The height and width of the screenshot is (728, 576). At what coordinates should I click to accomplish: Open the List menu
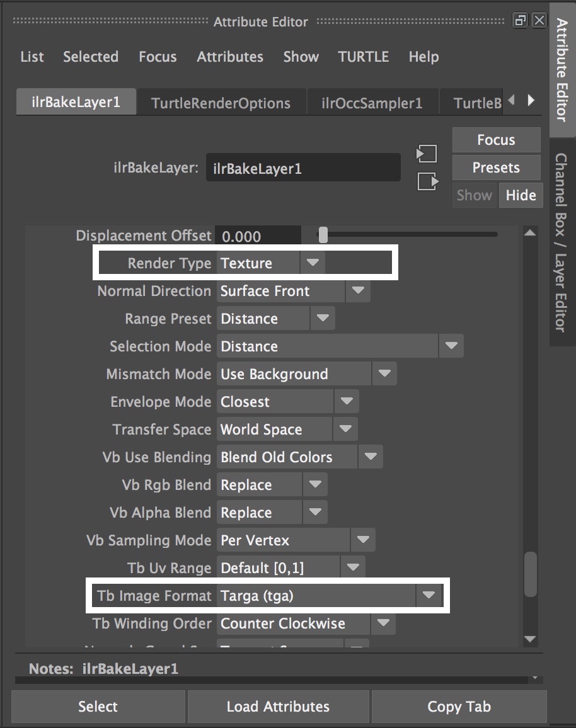click(32, 57)
